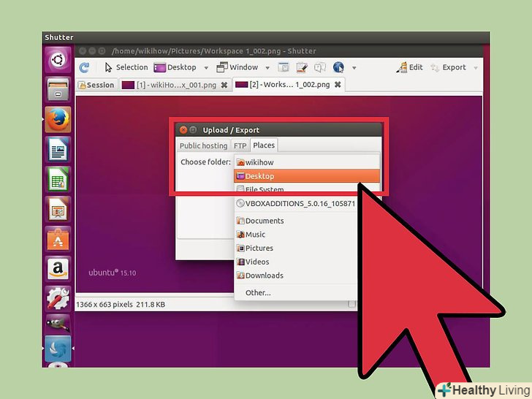Screen dimensions: 532x399
Task: Open the Ubuntu Dash launcher
Action: point(58,60)
